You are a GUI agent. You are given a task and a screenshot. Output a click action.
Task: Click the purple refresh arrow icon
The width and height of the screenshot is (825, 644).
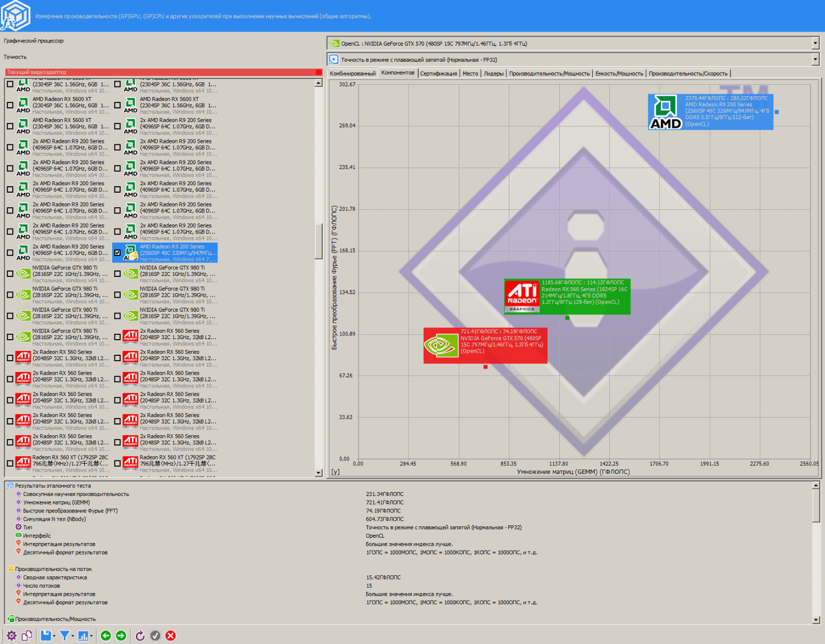140,635
